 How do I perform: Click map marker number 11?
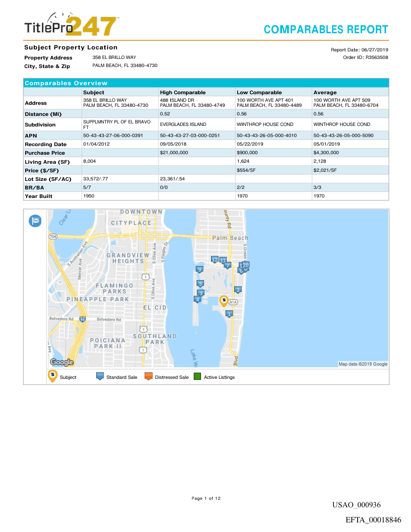(x=223, y=260)
